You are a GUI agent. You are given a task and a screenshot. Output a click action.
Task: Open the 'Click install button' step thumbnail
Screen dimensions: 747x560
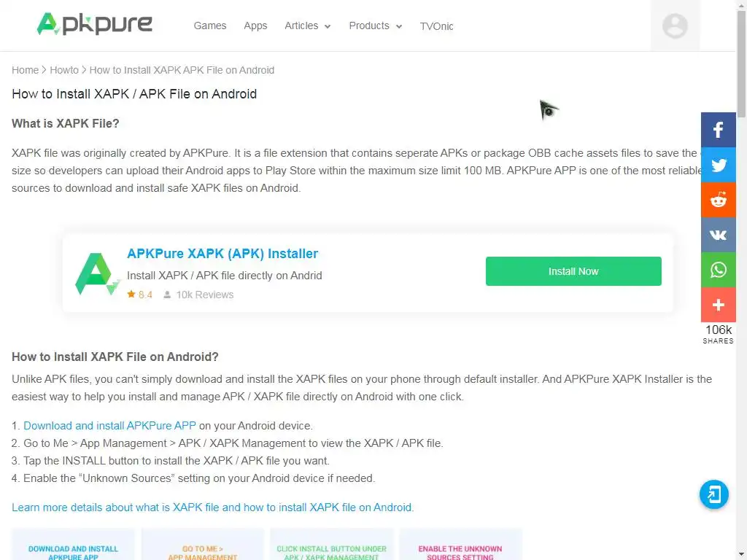pos(332,544)
